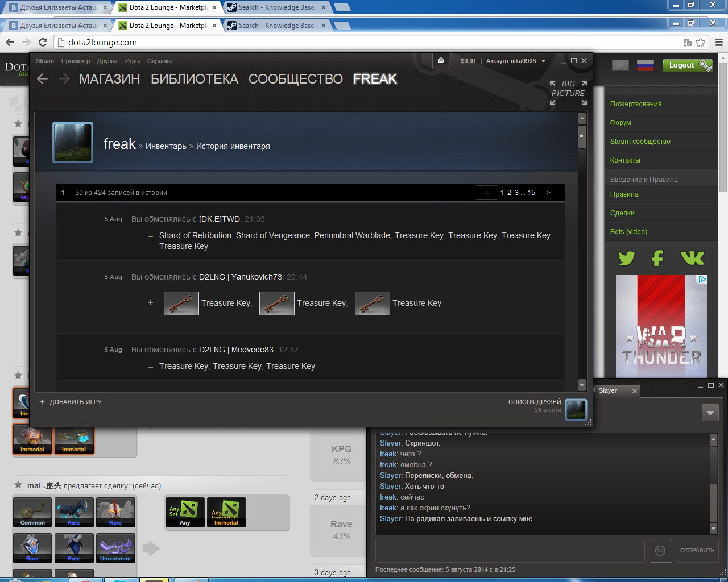
Task: Go to history page 15
Action: [531, 193]
